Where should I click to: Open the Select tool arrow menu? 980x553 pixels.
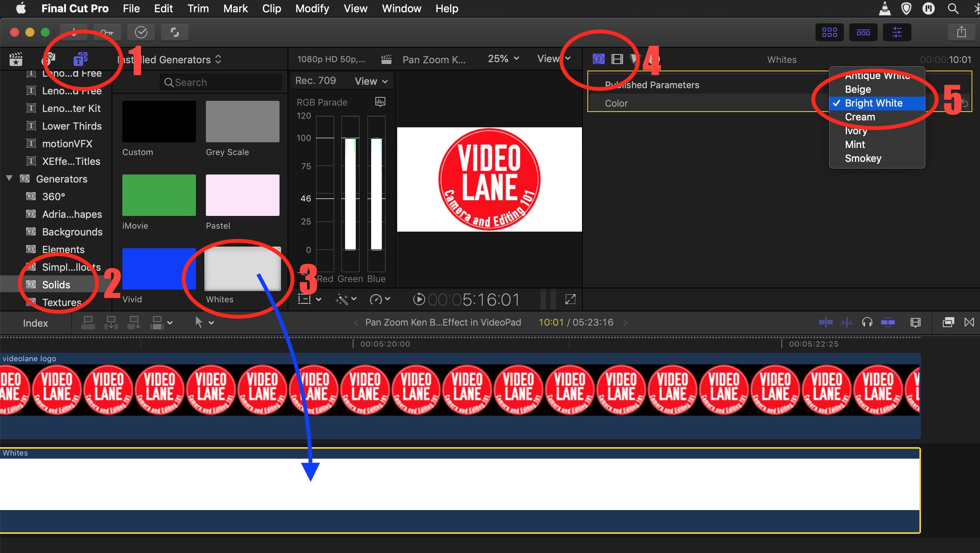pos(204,323)
